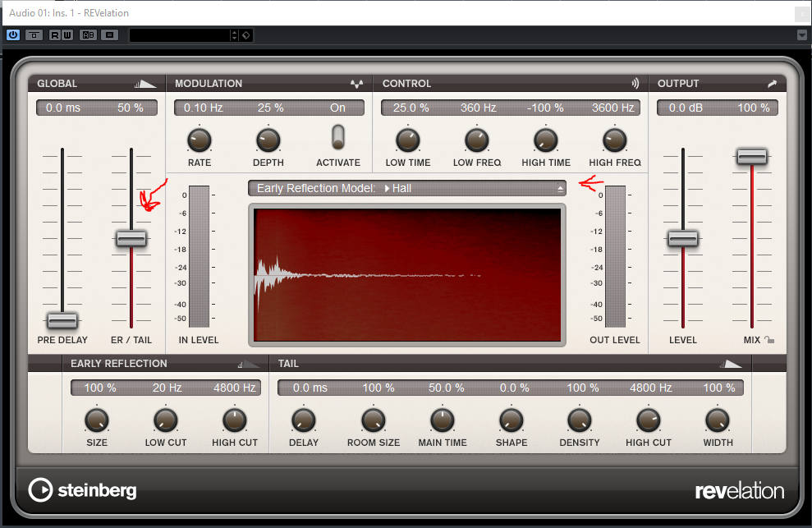Click the tail shape value 0.0 %

pos(514,388)
